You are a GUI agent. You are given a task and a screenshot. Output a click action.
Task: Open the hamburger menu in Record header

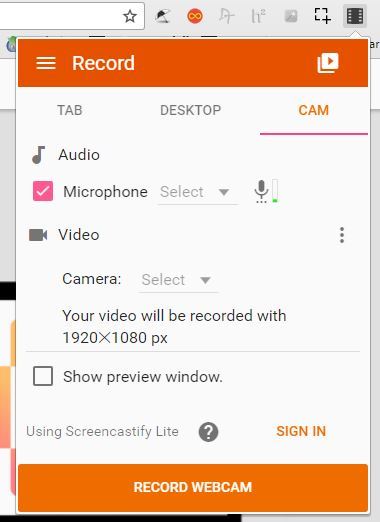pyautogui.click(x=46, y=63)
